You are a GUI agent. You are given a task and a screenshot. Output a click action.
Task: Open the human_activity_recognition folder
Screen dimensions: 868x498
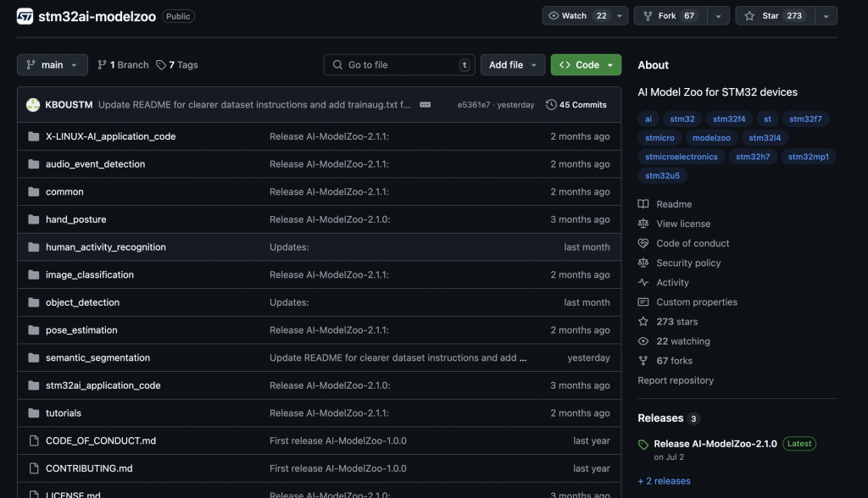click(x=106, y=246)
